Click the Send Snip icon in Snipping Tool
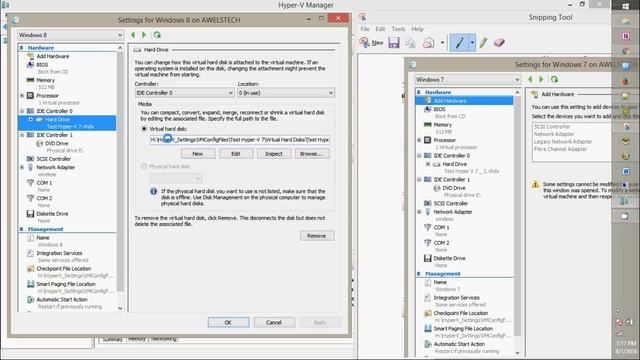The width and height of the screenshot is (640, 360). tap(428, 42)
